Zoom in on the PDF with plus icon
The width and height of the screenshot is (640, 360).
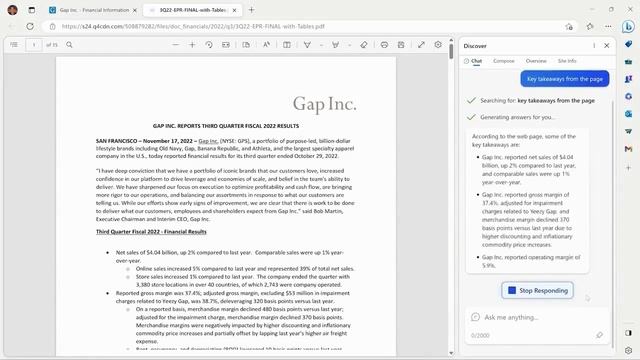coord(192,45)
